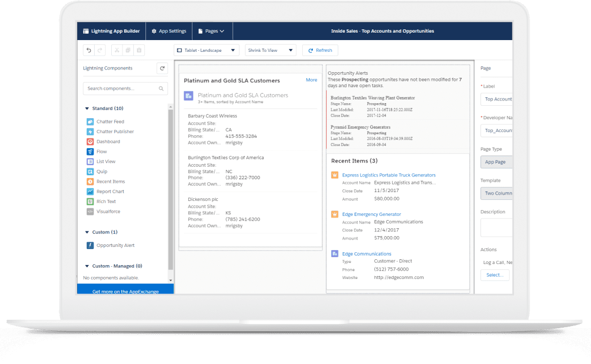Click the components panel scrollbar
The width and height of the screenshot is (591, 364).
coord(171,187)
